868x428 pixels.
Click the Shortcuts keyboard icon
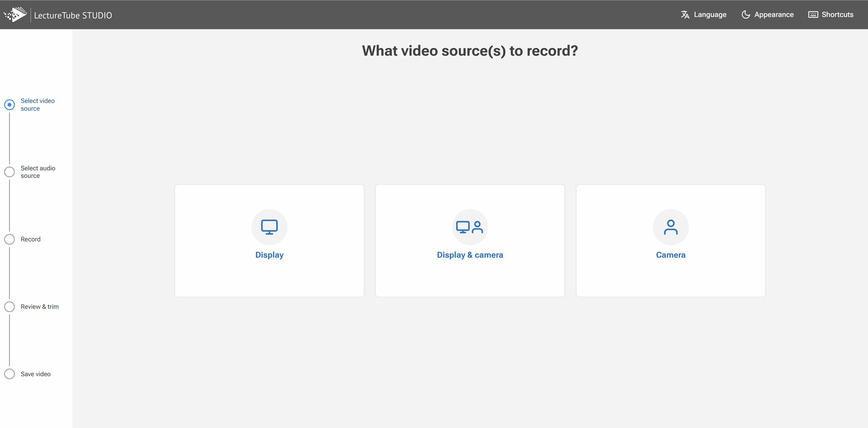(813, 14)
